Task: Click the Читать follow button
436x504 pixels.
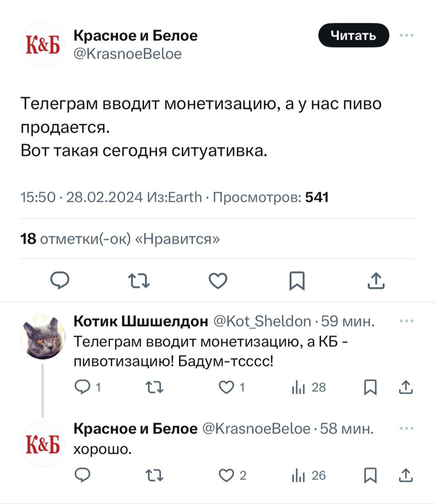Action: [x=354, y=36]
